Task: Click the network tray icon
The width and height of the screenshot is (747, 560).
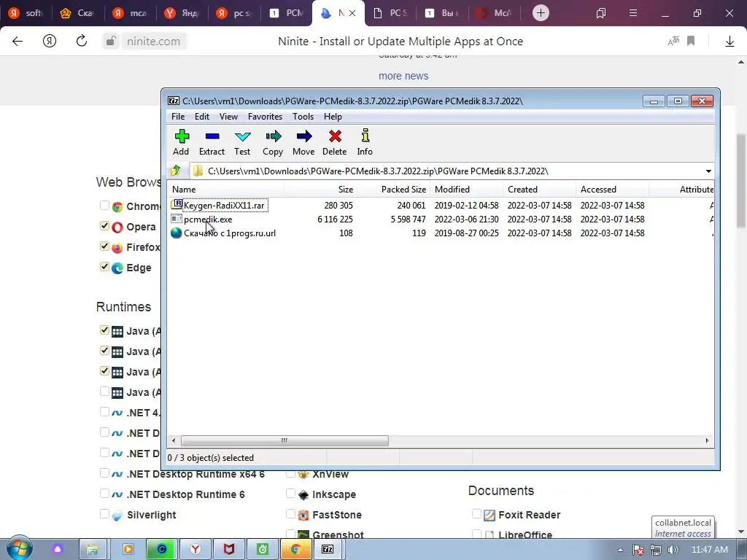Action: coord(656,550)
